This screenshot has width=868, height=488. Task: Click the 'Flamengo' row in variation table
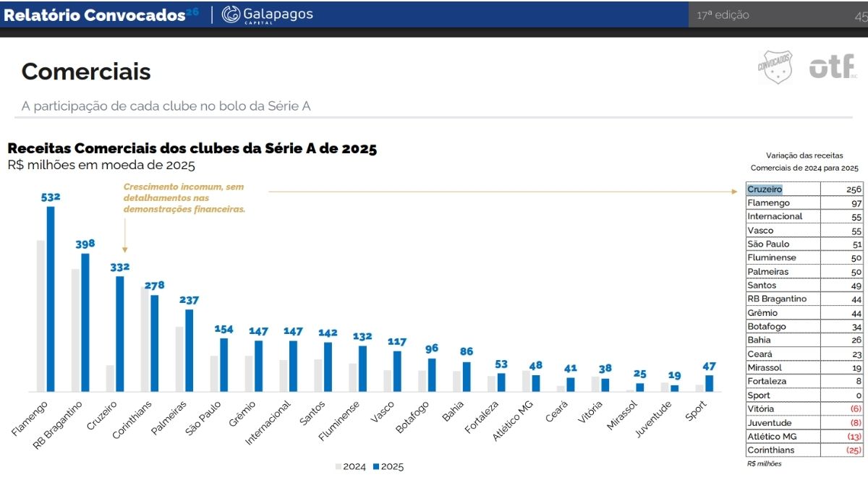click(804, 202)
